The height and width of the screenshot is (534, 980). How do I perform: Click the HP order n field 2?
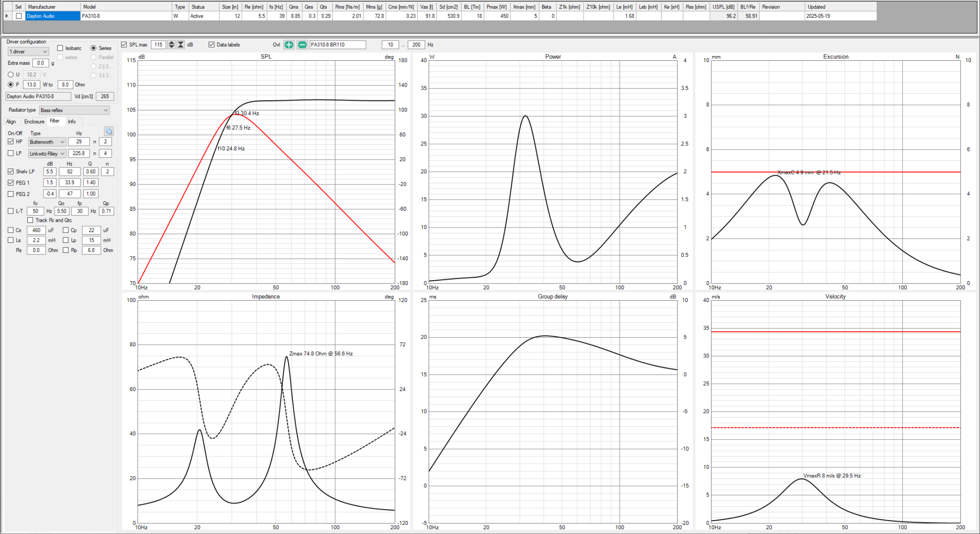click(106, 142)
